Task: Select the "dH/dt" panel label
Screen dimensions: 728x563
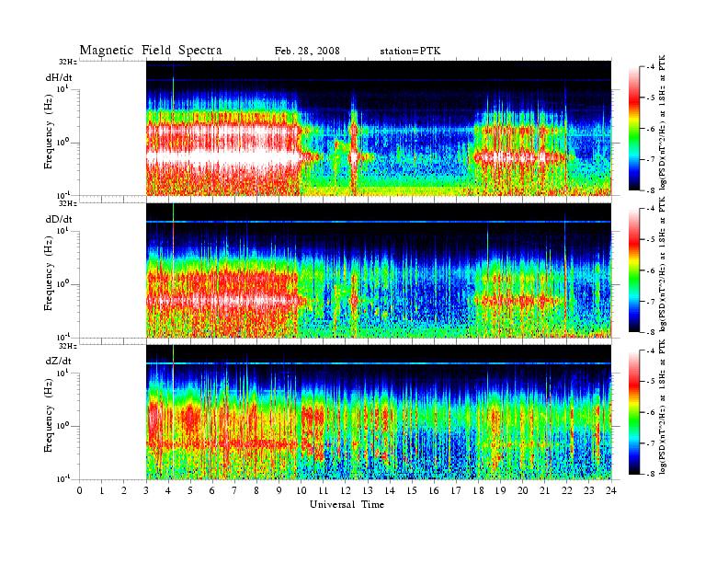Action: [58, 77]
